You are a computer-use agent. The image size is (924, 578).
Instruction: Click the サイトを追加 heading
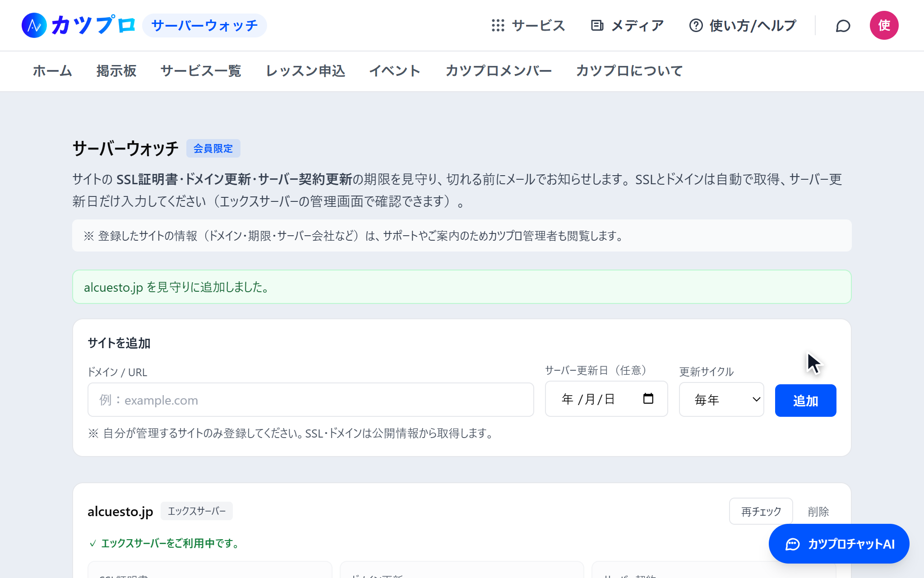pos(119,343)
